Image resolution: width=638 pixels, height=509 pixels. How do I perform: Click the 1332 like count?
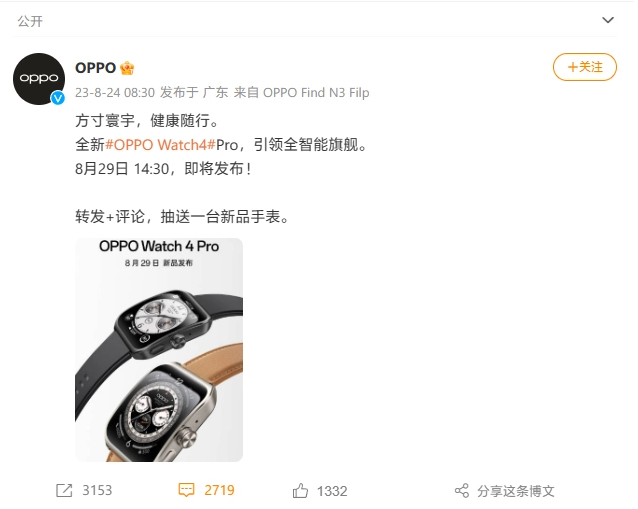coord(332,491)
